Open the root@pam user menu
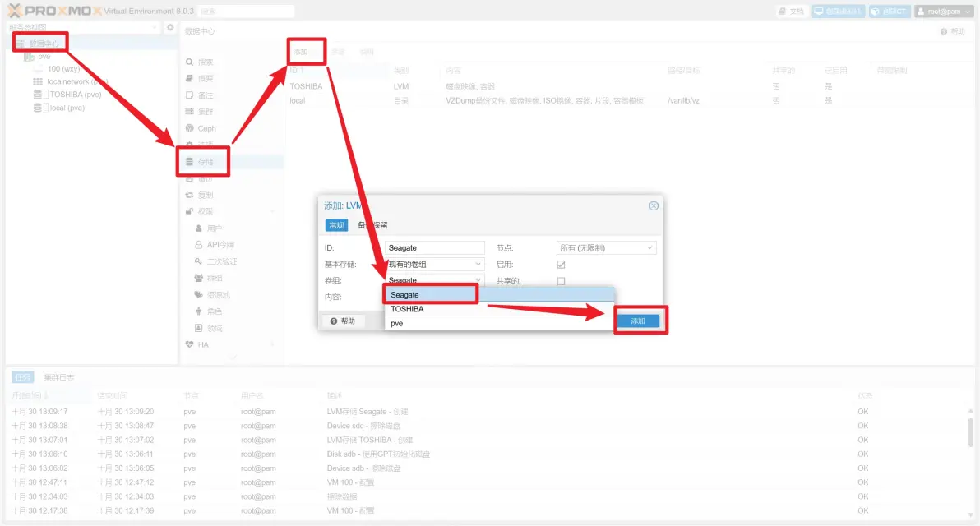 tap(946, 11)
